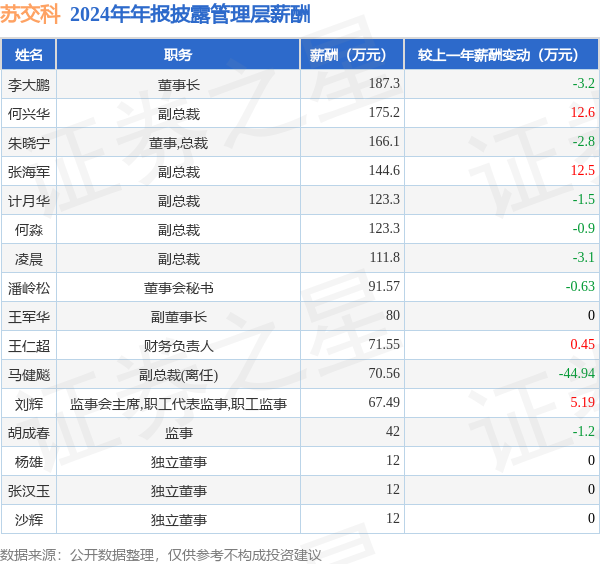Click the salary value 111.8

[x=385, y=257]
